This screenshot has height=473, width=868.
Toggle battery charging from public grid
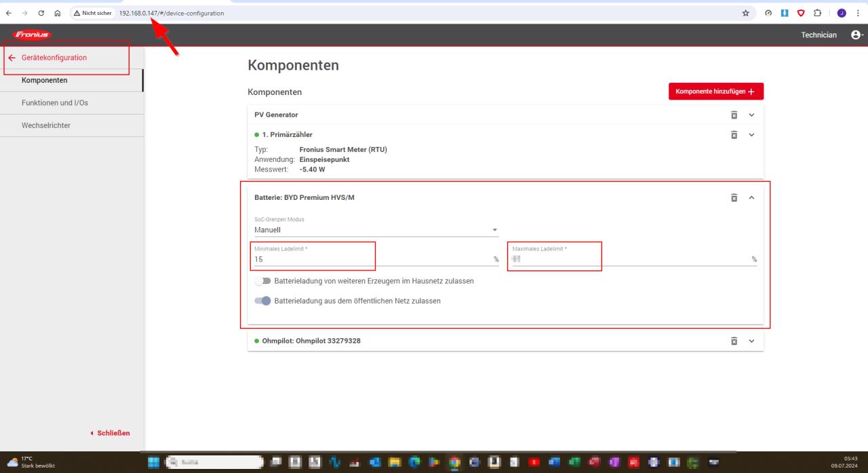(262, 301)
